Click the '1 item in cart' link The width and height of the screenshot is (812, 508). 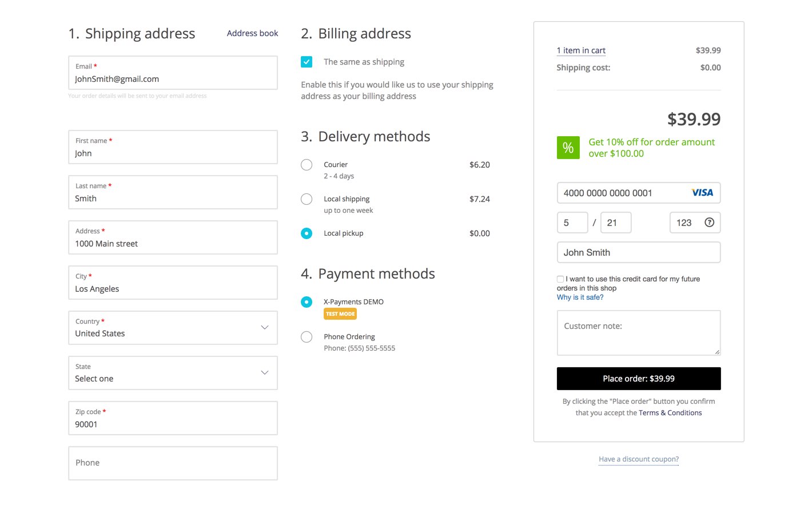581,50
